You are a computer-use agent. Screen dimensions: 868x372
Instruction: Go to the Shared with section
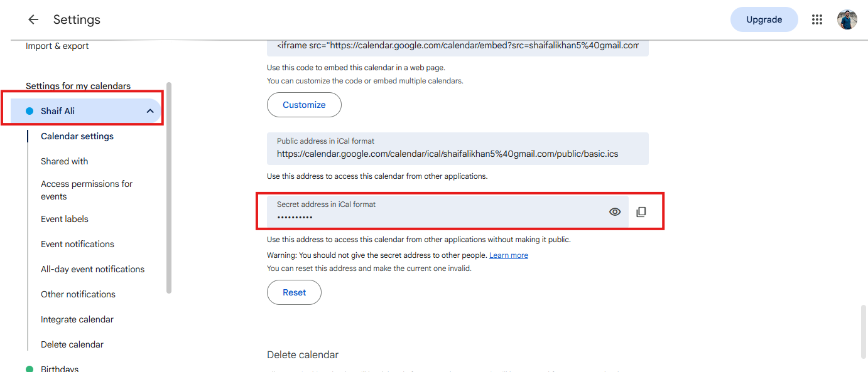(65, 161)
